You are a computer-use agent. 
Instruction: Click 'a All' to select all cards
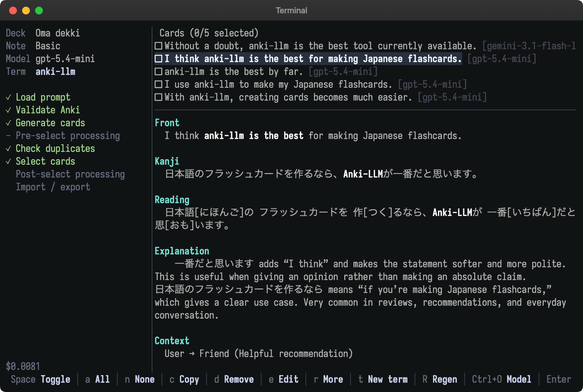coord(97,379)
